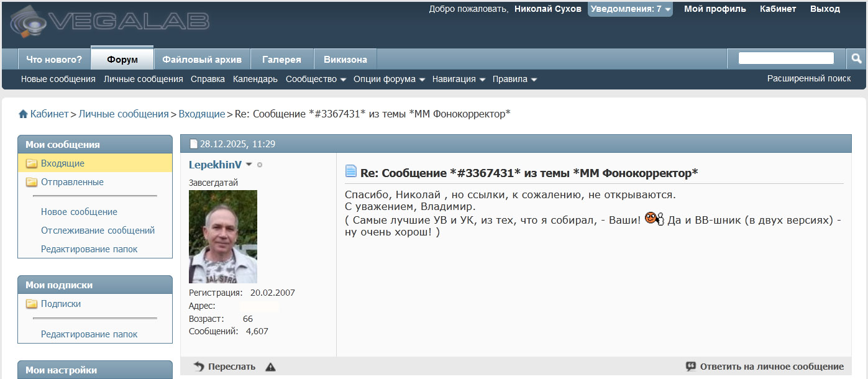This screenshot has height=379, width=868.
Task: Expand the Сообщество menu
Action: point(316,79)
